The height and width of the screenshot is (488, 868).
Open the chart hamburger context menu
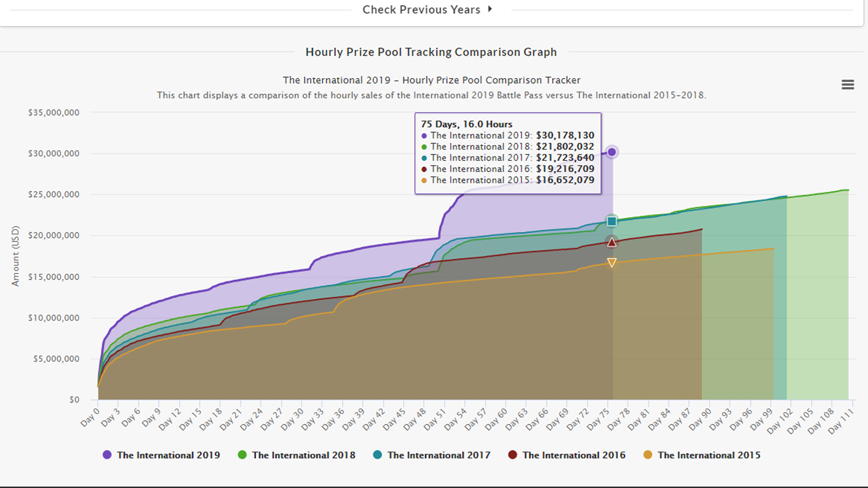847,84
